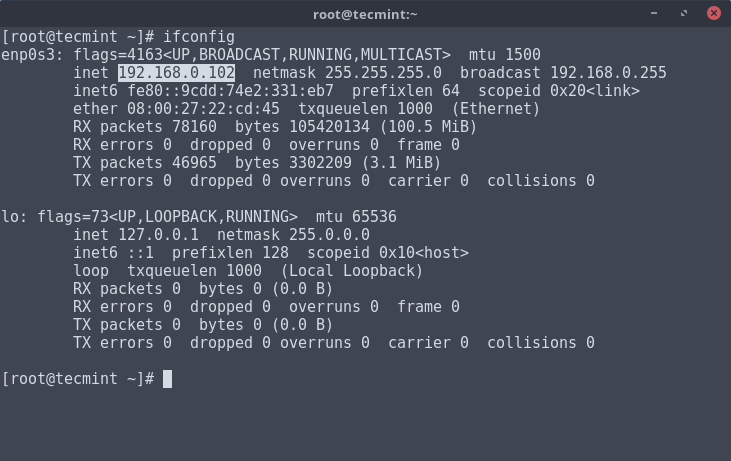Click the root@tecmint:~ window title
This screenshot has height=461, width=731.
[365, 13]
